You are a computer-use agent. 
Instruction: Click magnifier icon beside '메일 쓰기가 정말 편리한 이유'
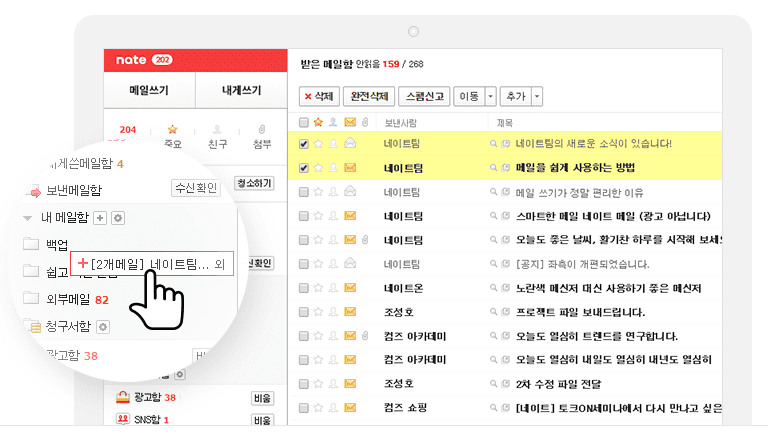click(x=493, y=192)
